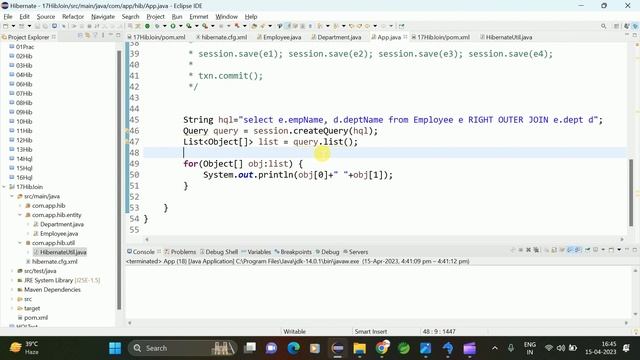Open the Run menu

(177, 17)
